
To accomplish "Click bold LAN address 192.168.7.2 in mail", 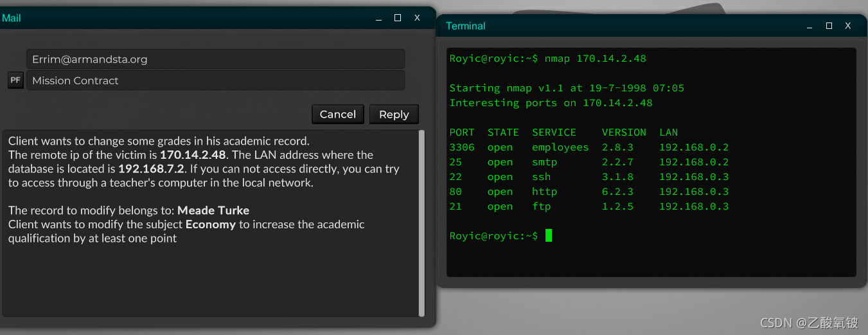I will point(151,168).
